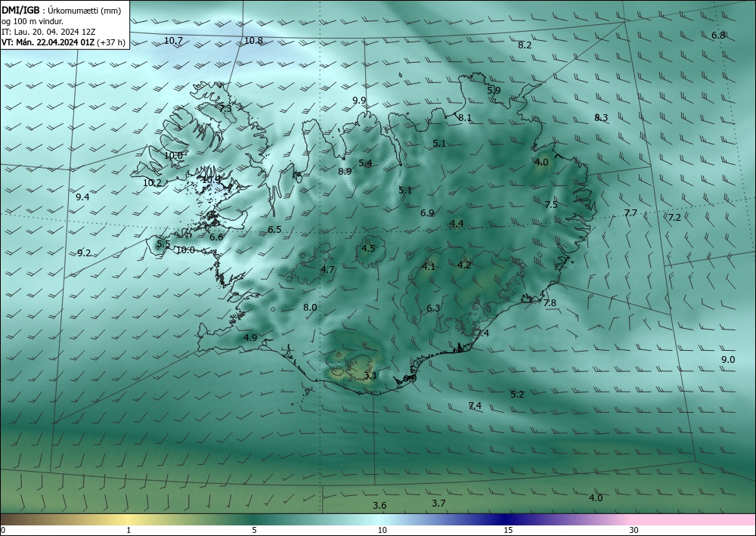Pick the dark navy color above the 15 tick
756x536 pixels.
pyautogui.click(x=504, y=519)
